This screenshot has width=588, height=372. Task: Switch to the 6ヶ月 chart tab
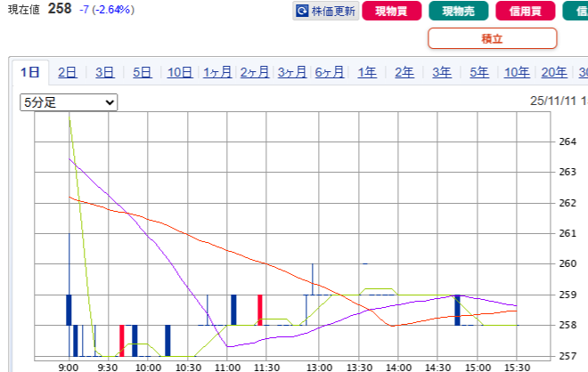[330, 73]
